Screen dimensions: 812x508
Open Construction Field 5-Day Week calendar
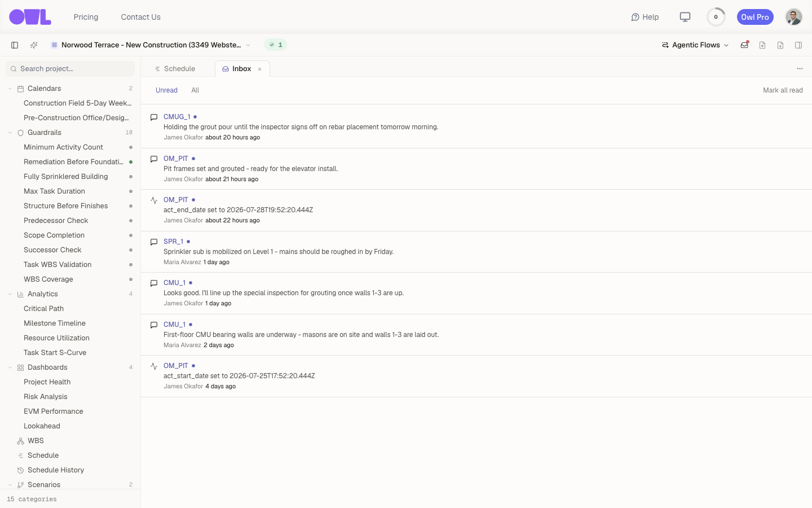pos(77,103)
